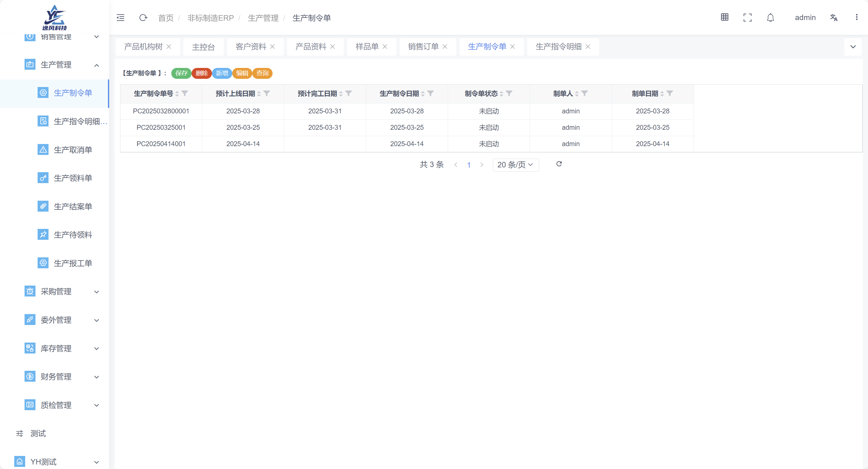Open the 制单人 column filter funnel
The height and width of the screenshot is (469, 868).
click(x=585, y=93)
